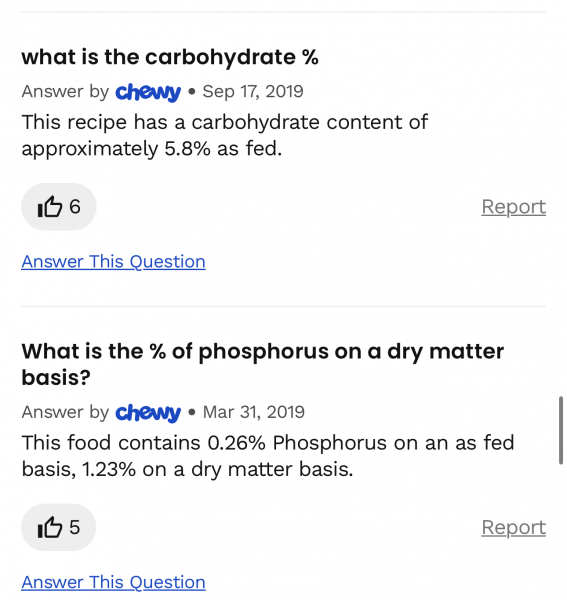Image resolution: width=567 pixels, height=600 pixels.
Task: Click the vertical scrollbar thumb
Action: pos(561,430)
